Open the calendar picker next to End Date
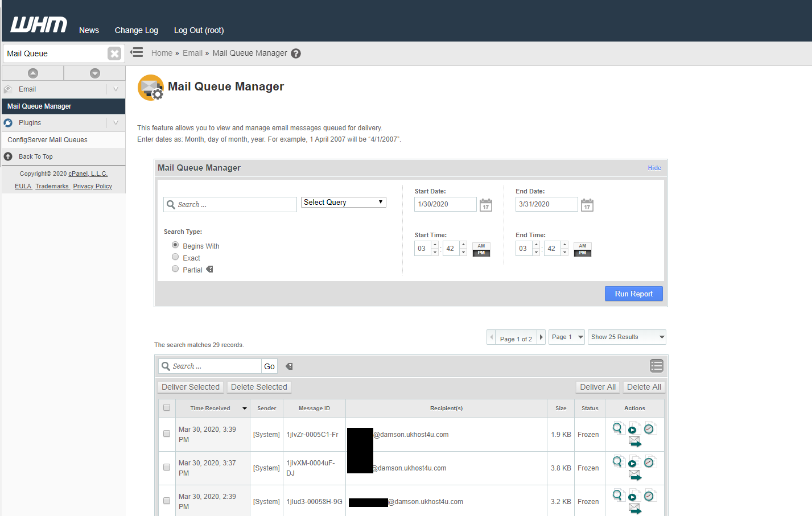Screen dimensions: 812x516 (x=587, y=204)
